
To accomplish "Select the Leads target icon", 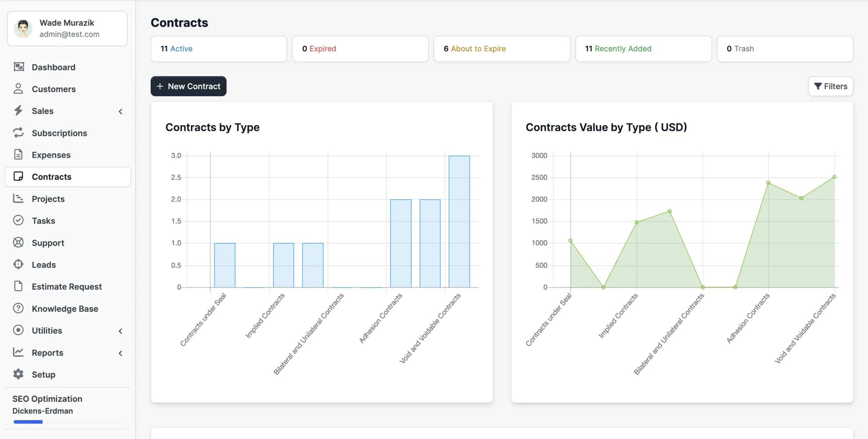I will tap(19, 264).
